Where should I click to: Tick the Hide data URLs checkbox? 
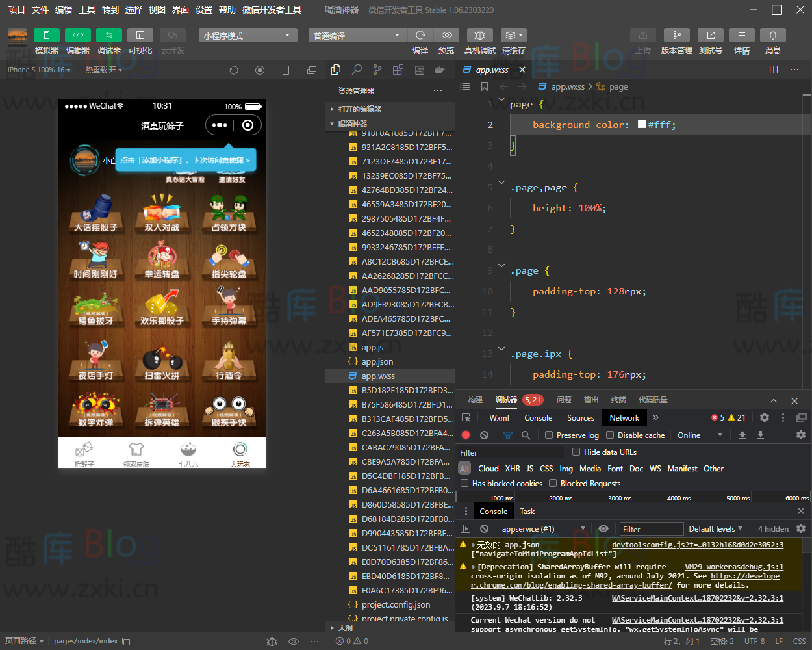coord(576,452)
